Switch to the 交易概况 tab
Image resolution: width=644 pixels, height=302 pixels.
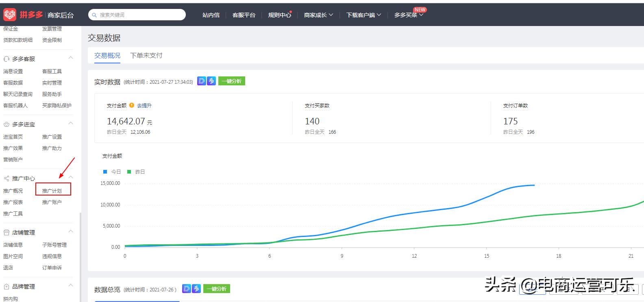107,56
